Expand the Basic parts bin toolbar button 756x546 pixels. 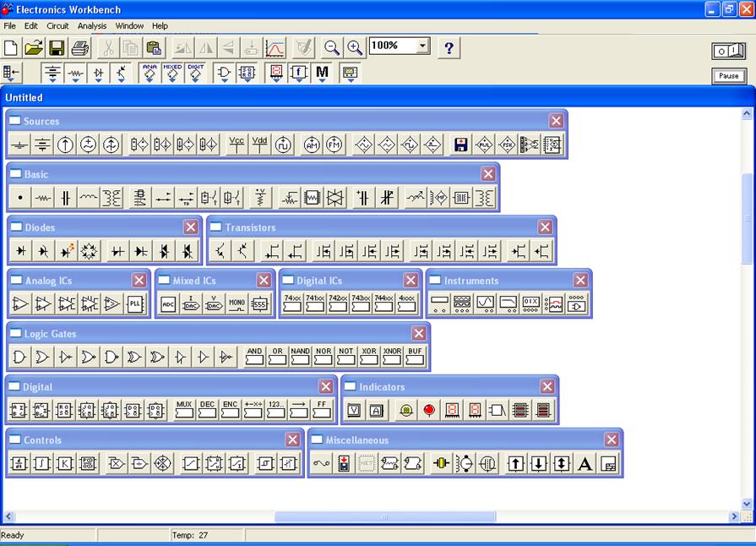pos(75,74)
